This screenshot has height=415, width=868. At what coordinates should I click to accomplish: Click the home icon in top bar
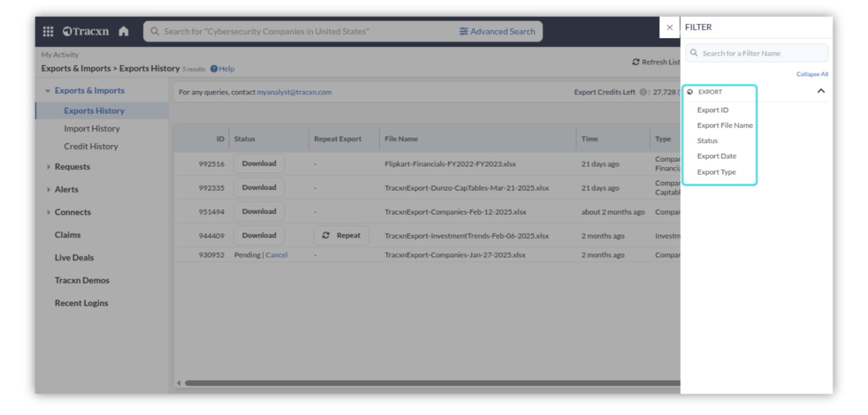click(x=123, y=31)
